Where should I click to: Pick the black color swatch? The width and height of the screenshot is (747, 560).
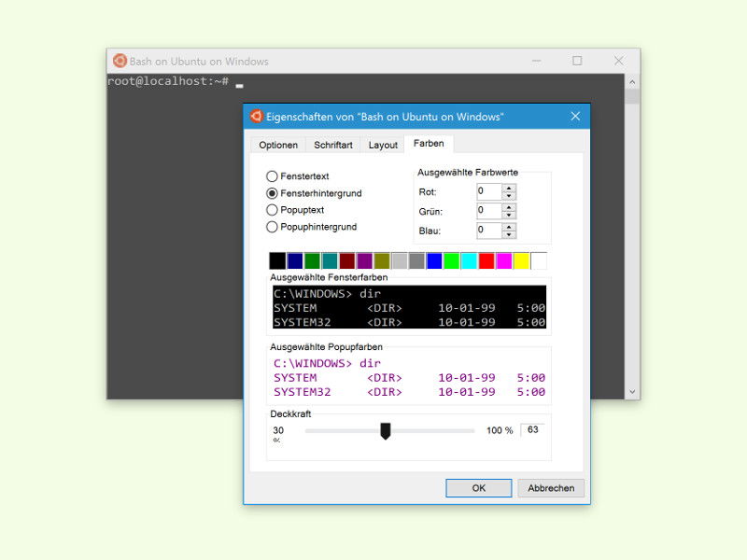point(277,261)
